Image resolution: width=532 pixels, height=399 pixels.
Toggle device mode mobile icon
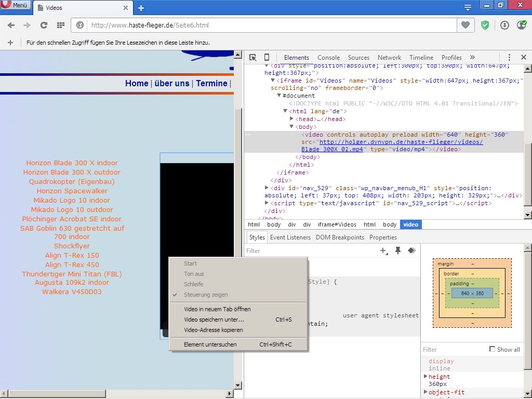point(267,57)
